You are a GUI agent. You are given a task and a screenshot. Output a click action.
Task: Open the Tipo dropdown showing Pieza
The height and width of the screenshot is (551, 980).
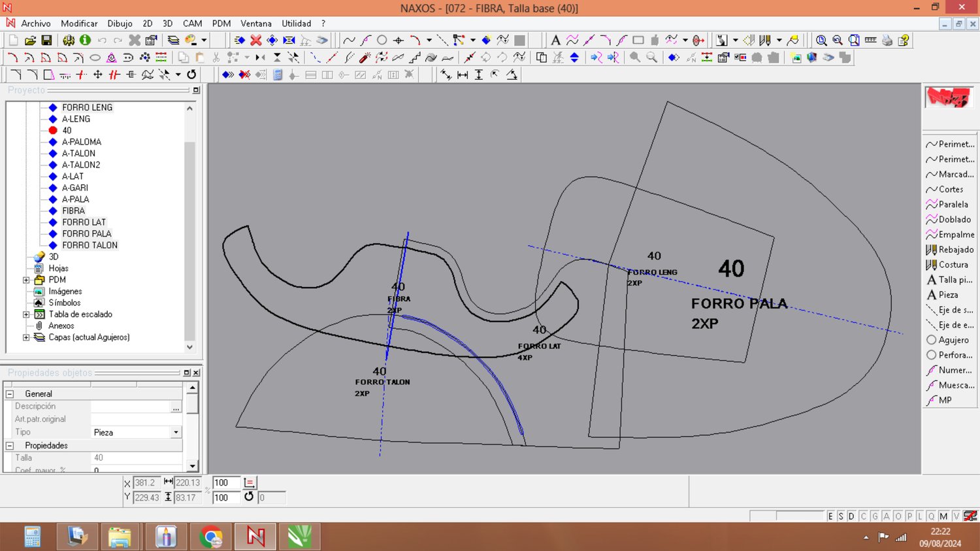coord(176,433)
